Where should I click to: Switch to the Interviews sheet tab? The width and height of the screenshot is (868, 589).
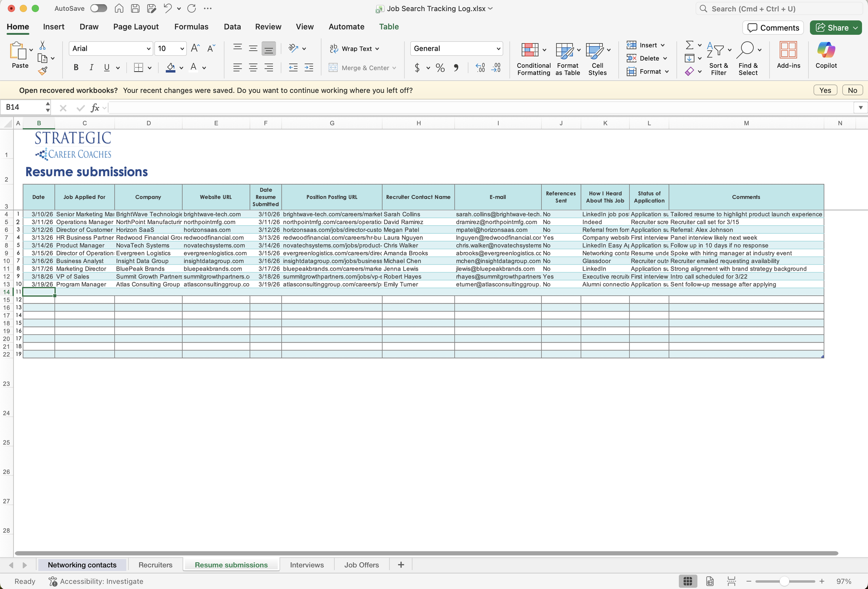point(307,565)
